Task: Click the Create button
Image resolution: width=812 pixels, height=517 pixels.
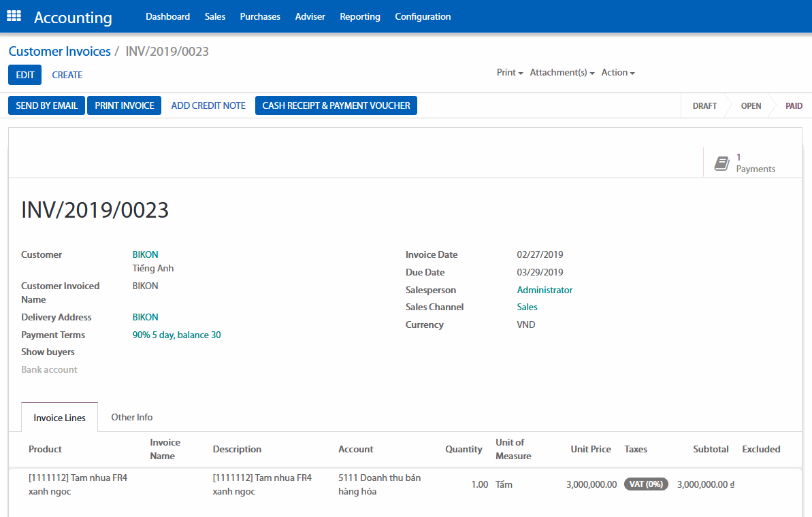Action: 67,75
